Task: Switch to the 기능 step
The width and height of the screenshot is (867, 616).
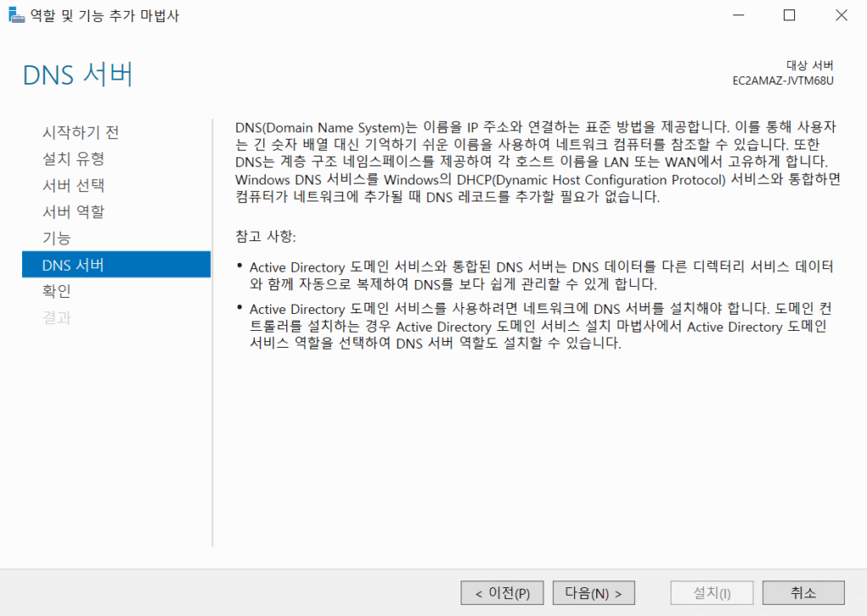Action: point(57,239)
